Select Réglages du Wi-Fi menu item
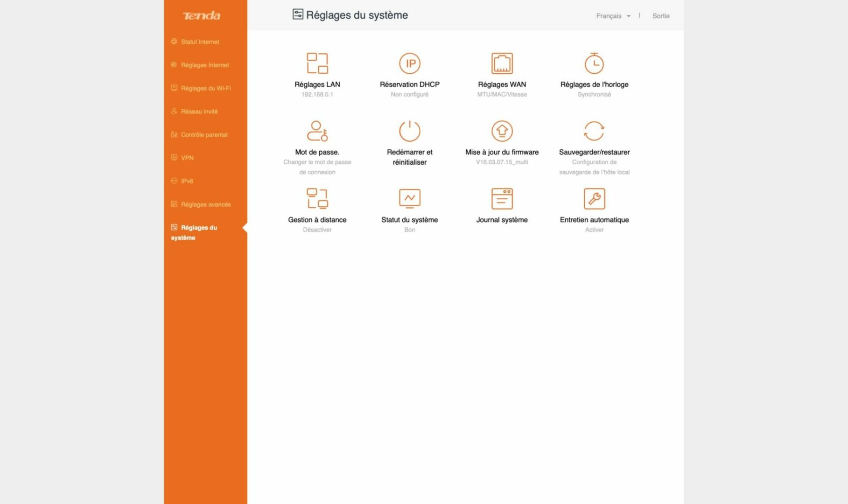848x504 pixels. (x=205, y=88)
